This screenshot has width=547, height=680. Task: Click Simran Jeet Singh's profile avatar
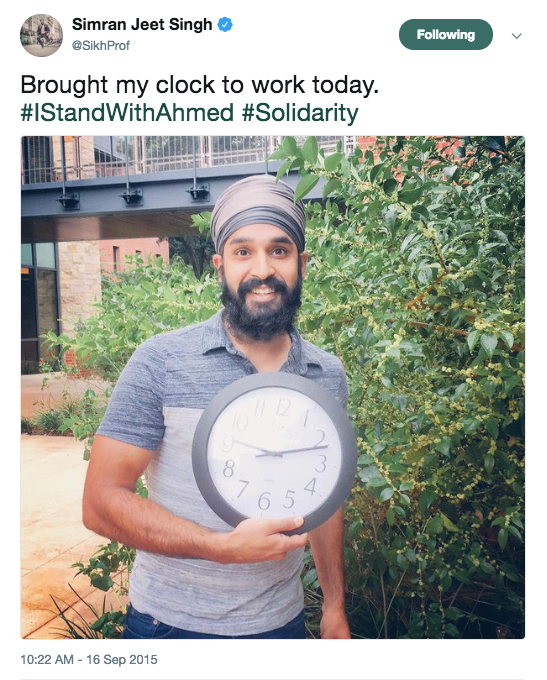click(x=42, y=35)
